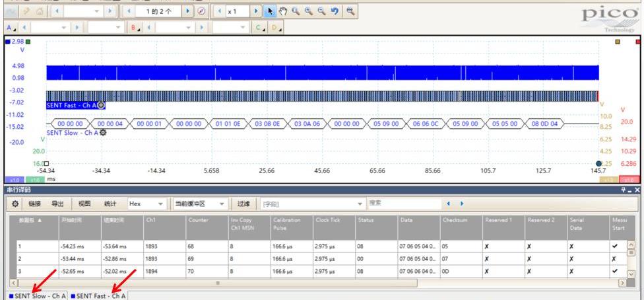
Task: Click the Channel A axis blue marker
Action: click(8, 42)
